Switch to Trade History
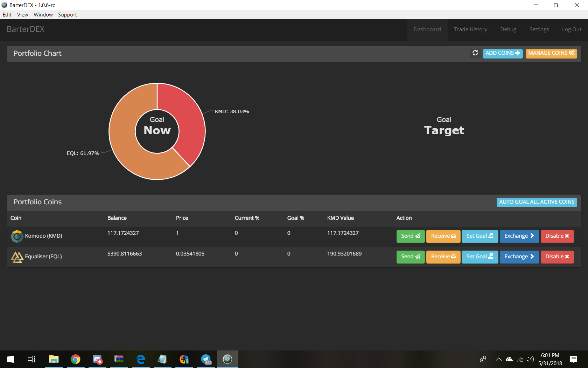The image size is (588, 368). click(x=470, y=30)
